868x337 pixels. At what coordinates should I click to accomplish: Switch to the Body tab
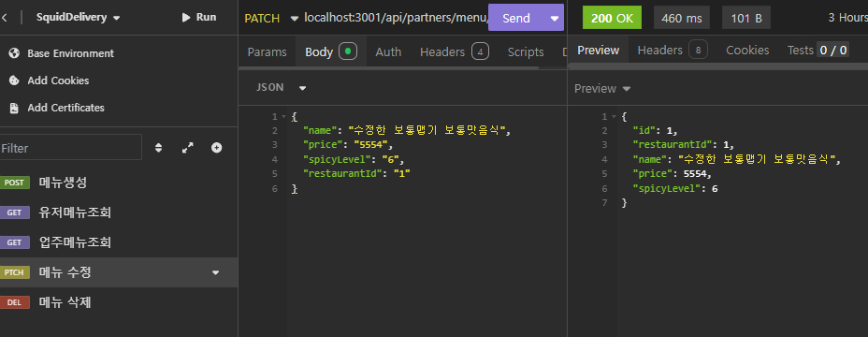(x=331, y=52)
